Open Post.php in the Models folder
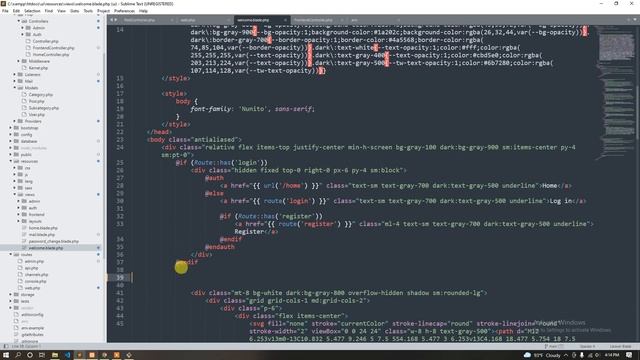This screenshot has width=640, height=360. pyautogui.click(x=36, y=101)
